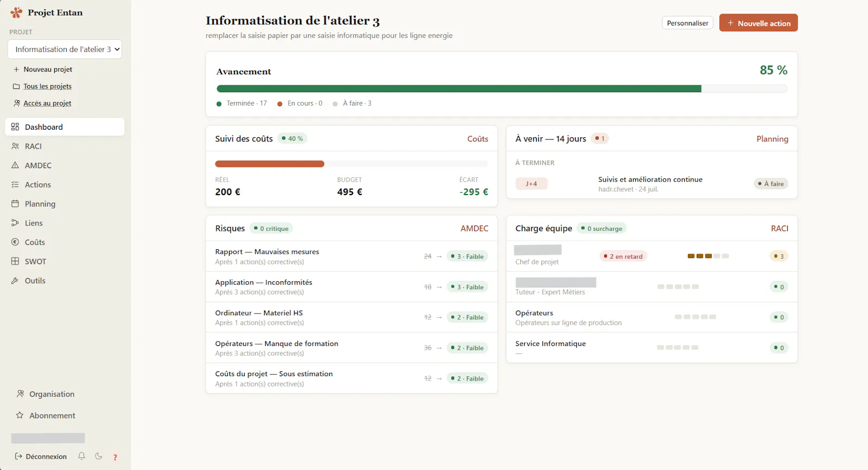The image size is (868, 470).
Task: Open the RACI sidebar entry
Action: 65,146
